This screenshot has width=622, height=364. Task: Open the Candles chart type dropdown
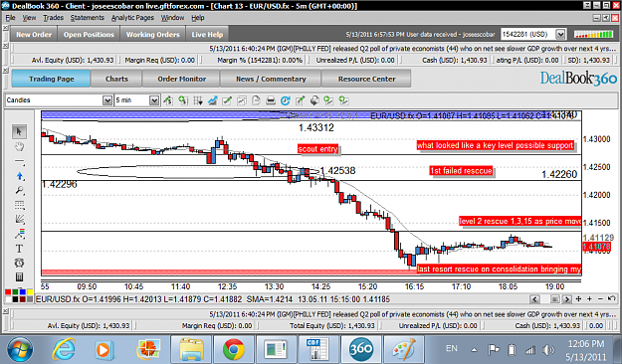point(107,100)
